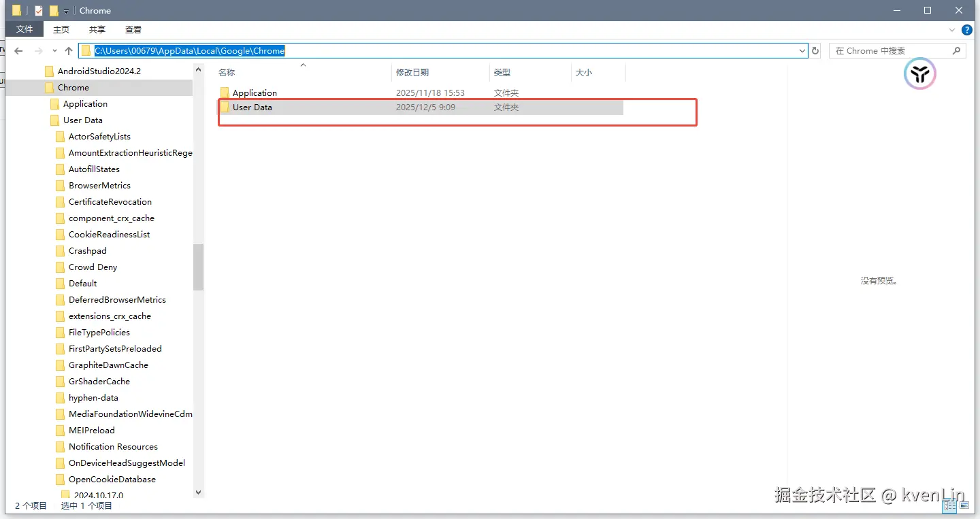Click the navigation pane scroll down arrow
The width and height of the screenshot is (980, 519).
click(198, 492)
